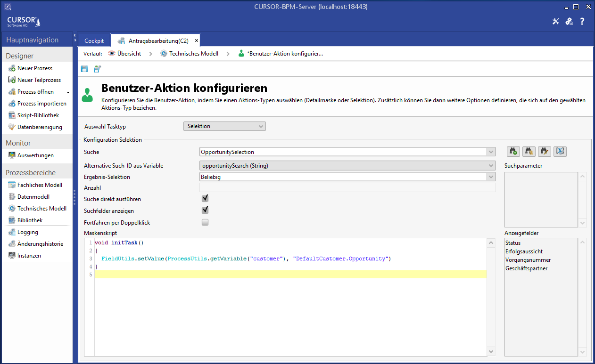Open the wrench and screwdriver tools icon

tap(556, 21)
